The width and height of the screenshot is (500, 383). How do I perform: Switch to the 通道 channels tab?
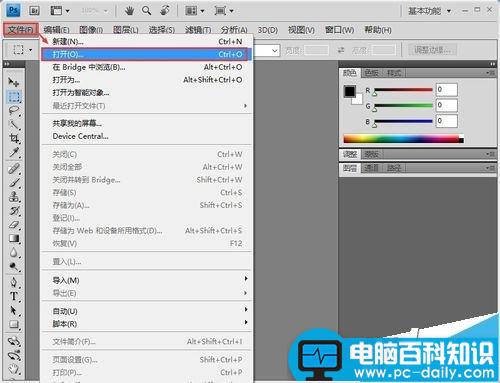click(x=371, y=168)
